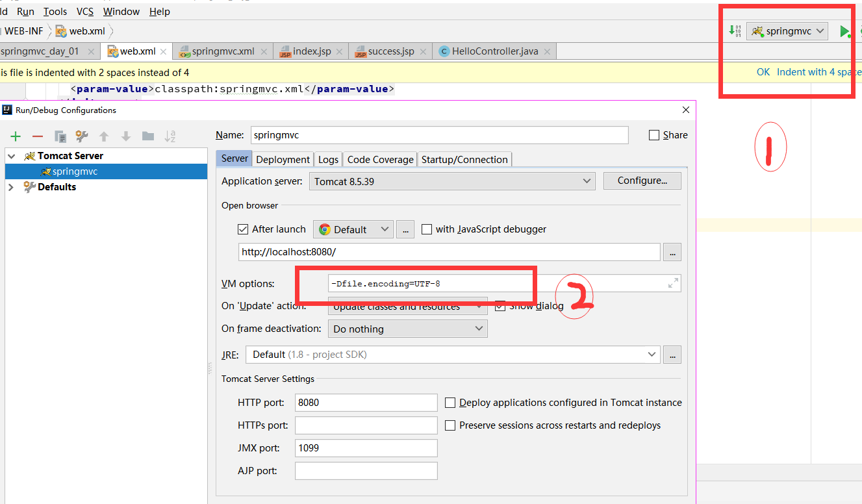Screen dimensions: 862x504
Task: Open the Default browser dropdown
Action: pos(353,229)
